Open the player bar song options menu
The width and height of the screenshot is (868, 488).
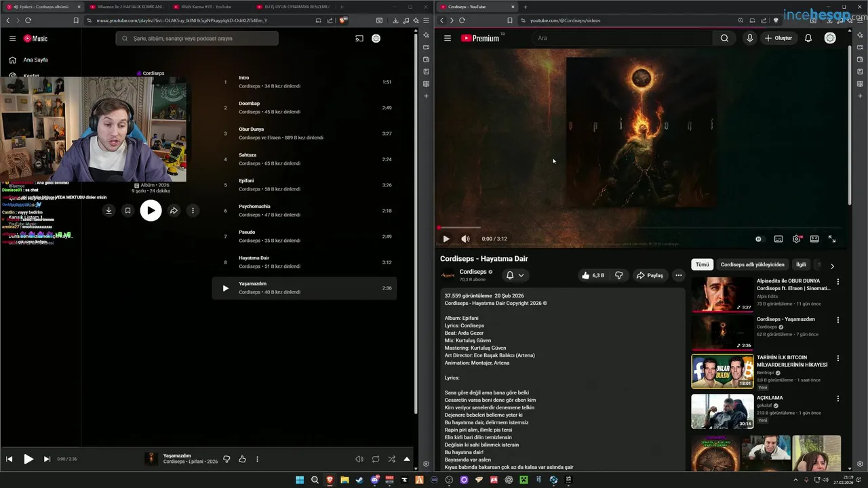[x=257, y=459]
